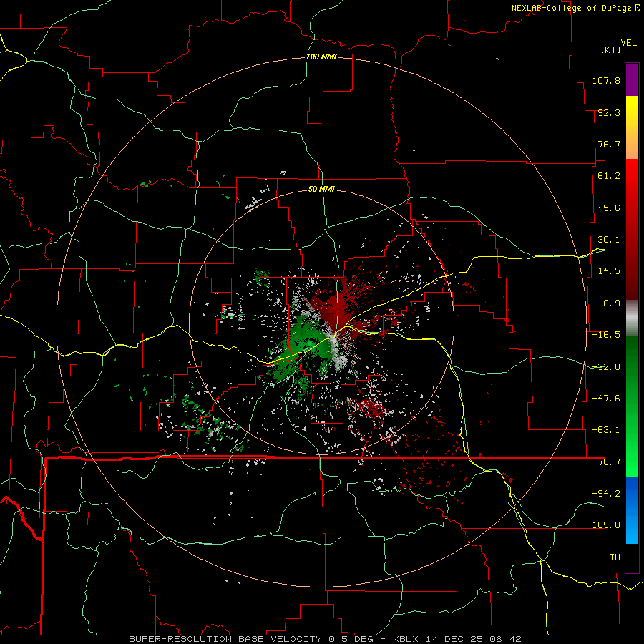Screen dimensions: 644x644
Task: Click the 76.7 velocity scale value
Action: click(609, 144)
